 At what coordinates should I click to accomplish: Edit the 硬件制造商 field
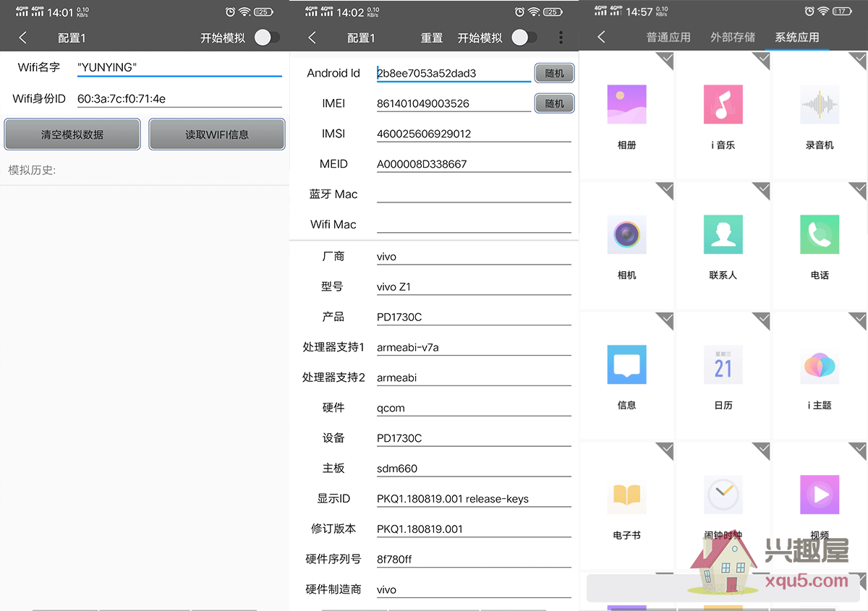coord(474,590)
